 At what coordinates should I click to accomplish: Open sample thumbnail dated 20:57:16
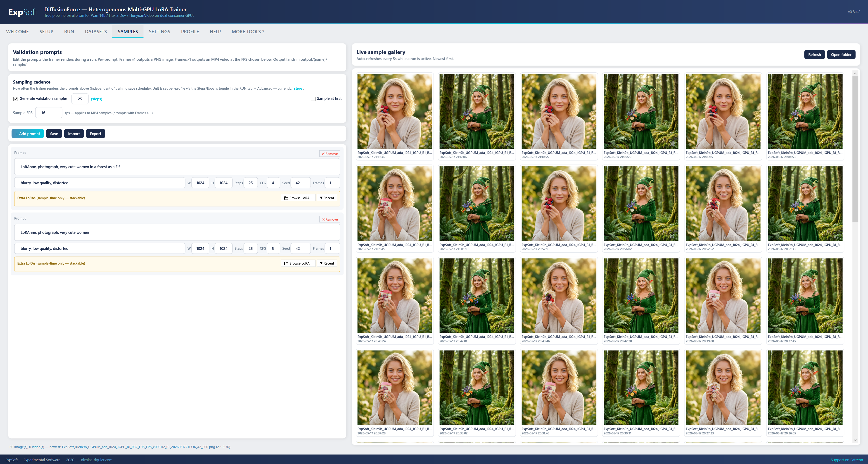point(559,204)
